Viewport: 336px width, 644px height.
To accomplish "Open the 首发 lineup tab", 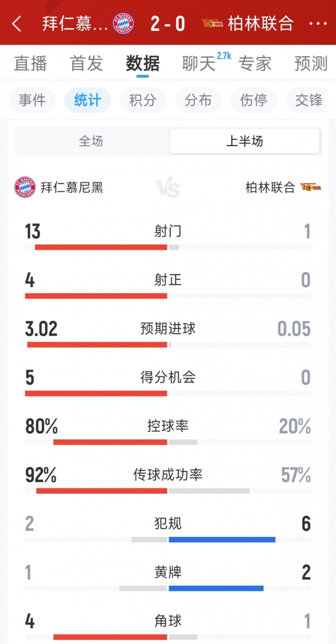I will point(86,64).
